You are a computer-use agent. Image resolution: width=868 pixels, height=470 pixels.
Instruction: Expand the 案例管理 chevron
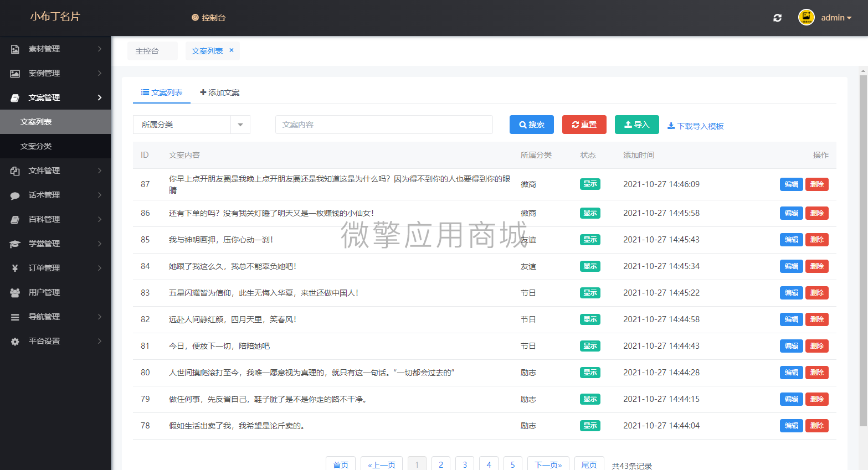(100, 73)
